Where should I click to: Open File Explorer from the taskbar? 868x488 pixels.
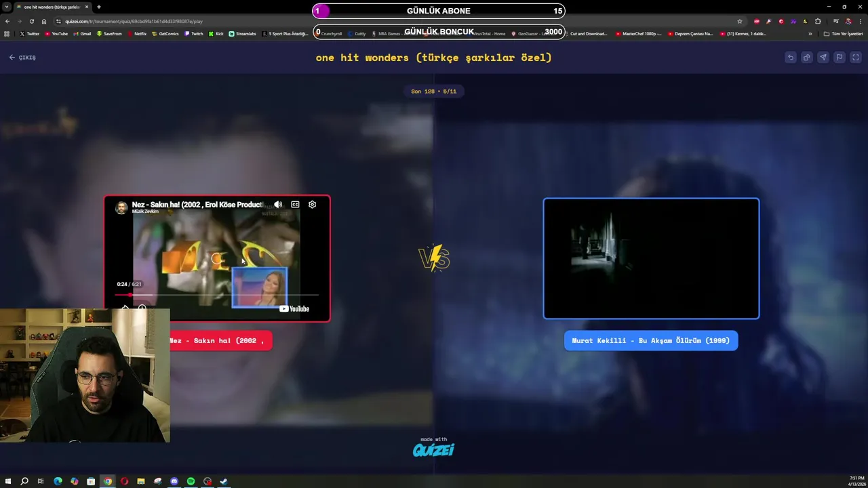[x=141, y=481]
